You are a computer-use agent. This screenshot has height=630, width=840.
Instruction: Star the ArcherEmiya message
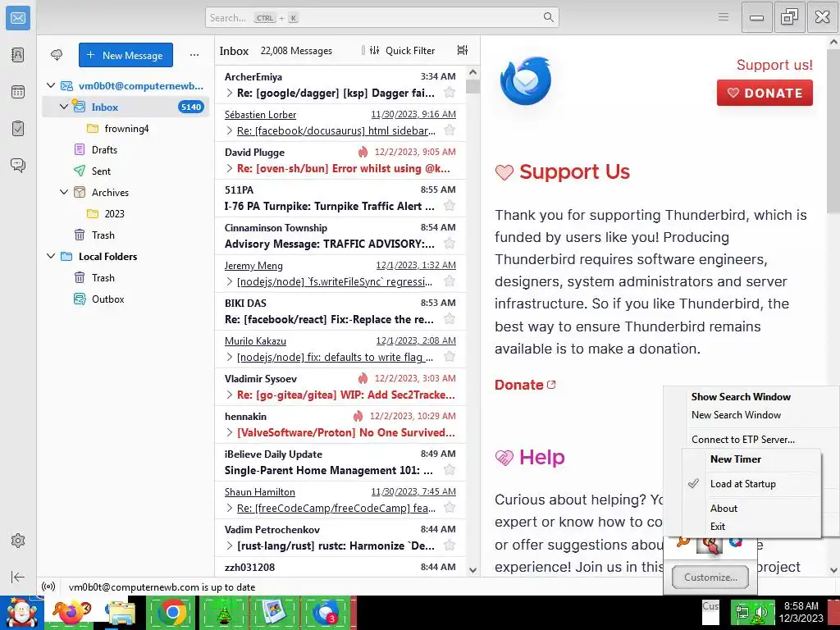[450, 92]
